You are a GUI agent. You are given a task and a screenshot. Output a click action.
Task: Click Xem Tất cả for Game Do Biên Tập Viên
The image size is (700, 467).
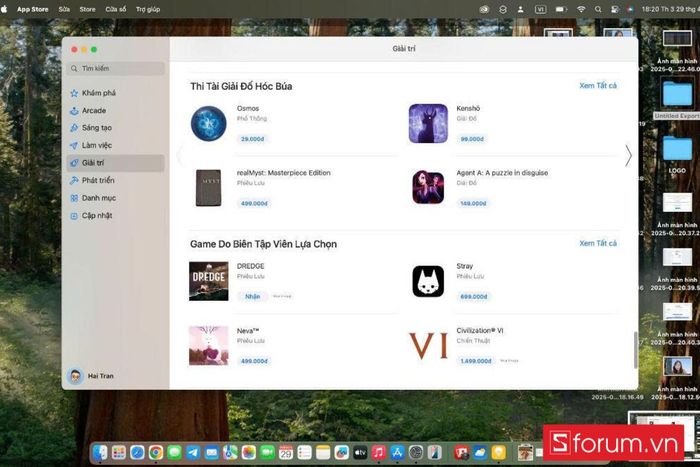tap(598, 243)
